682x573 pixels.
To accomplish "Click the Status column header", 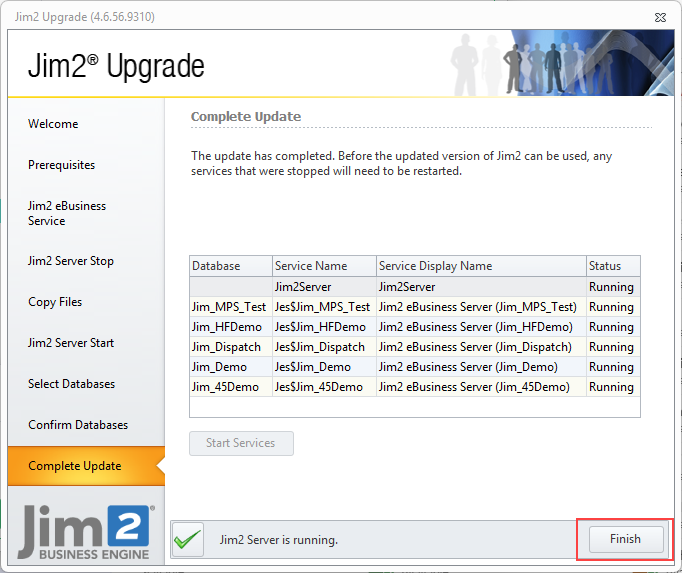I will 613,266.
